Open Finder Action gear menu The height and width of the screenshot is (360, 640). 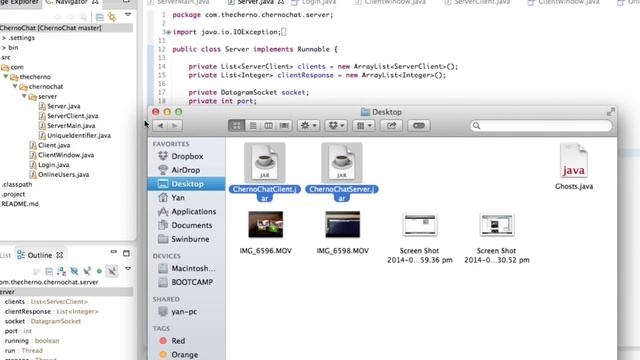pos(309,126)
